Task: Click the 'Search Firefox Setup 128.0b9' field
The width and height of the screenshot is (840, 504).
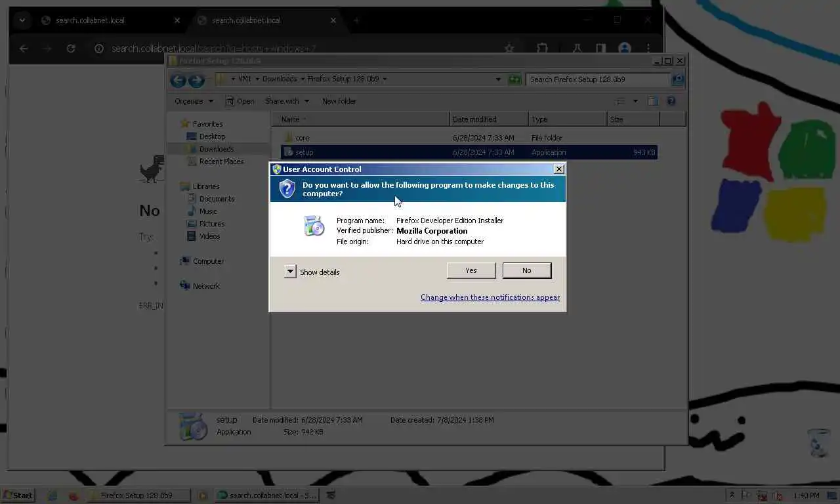Action: (597, 79)
